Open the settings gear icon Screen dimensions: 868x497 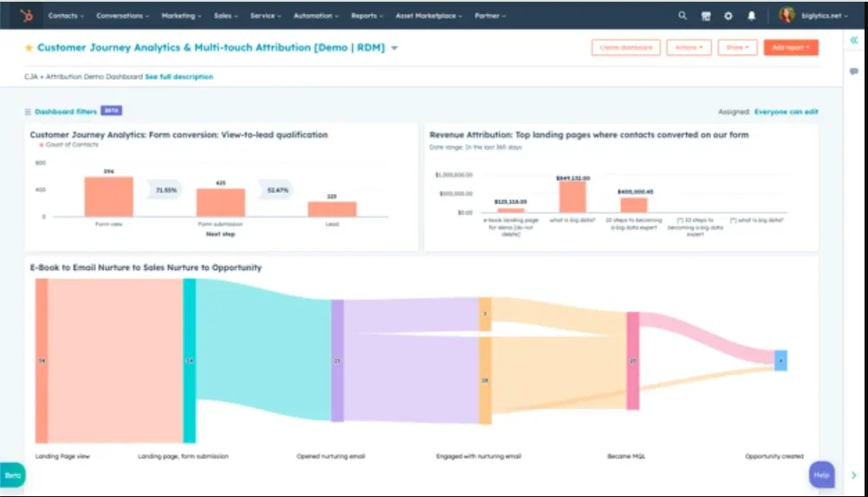729,16
